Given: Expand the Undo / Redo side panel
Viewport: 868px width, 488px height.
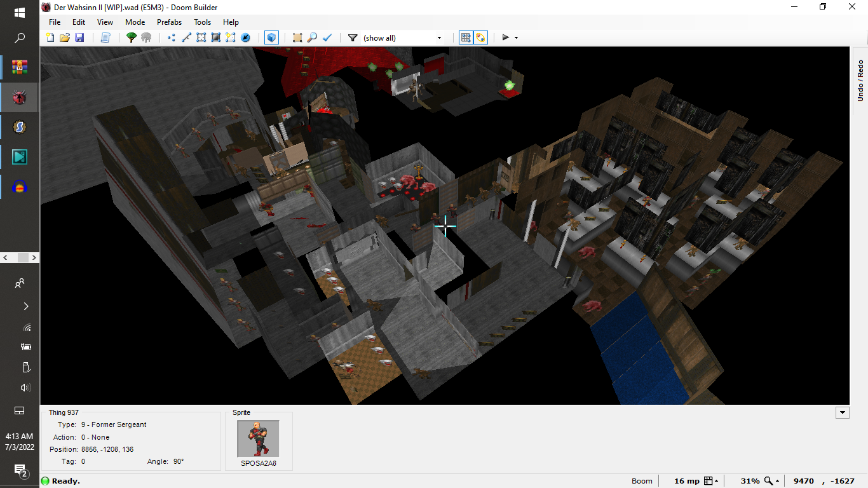Looking at the screenshot, I should [x=860, y=80].
